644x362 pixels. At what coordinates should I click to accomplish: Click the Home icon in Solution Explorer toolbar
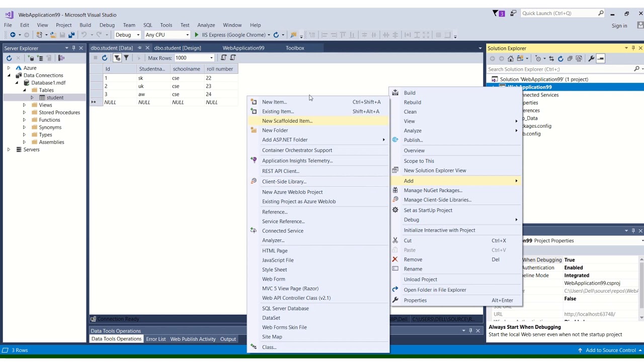[x=511, y=59]
